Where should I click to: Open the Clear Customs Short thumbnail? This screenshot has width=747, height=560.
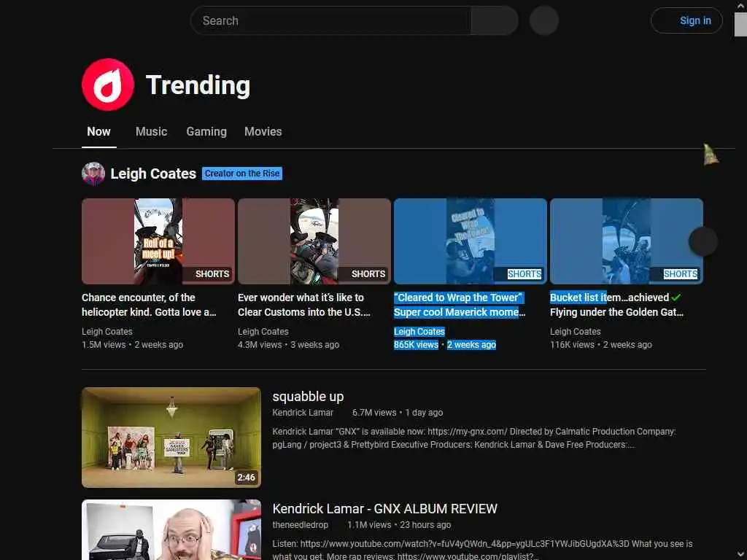pos(314,241)
